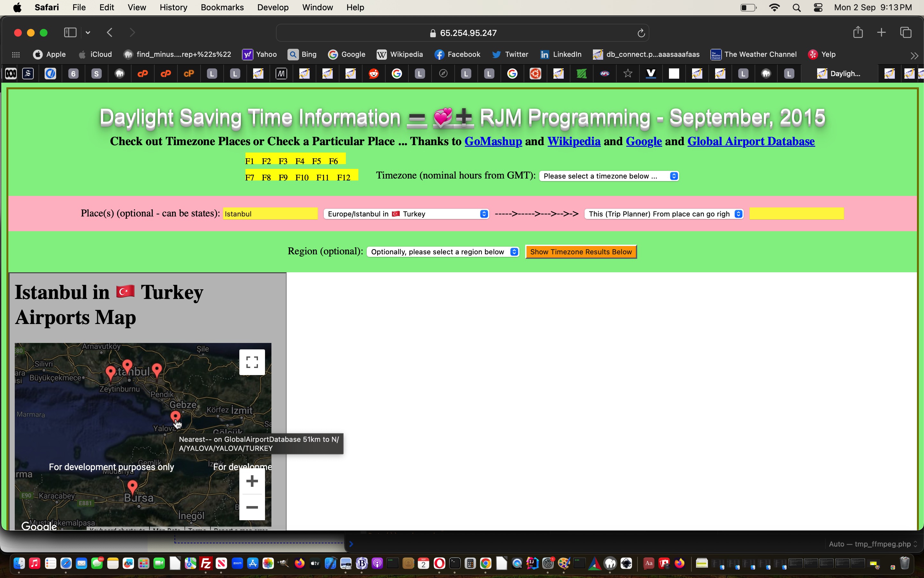Open the Region optional dropdown

[443, 251]
